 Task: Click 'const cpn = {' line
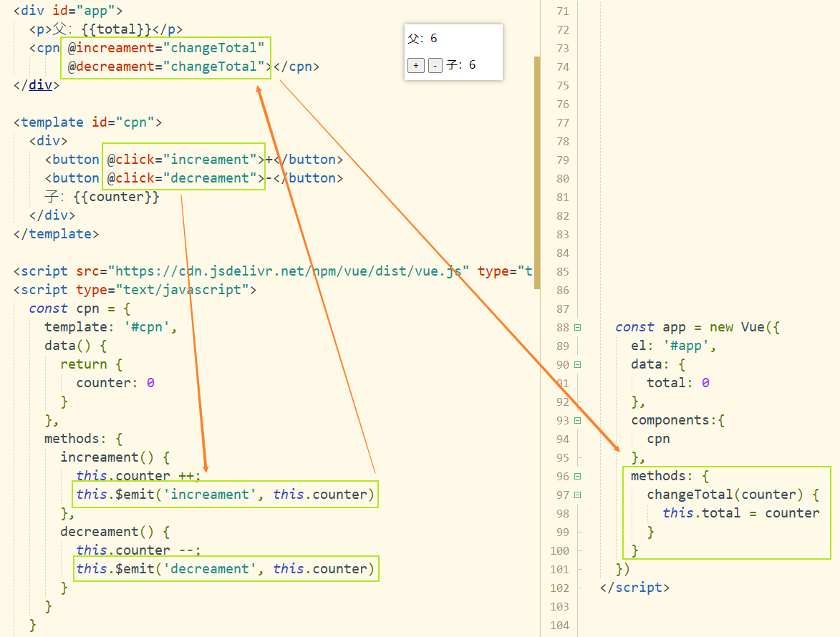[x=79, y=308]
